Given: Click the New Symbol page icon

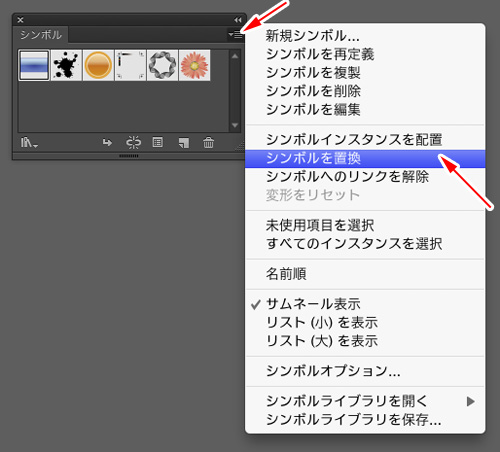Looking at the screenshot, I should coord(183,143).
